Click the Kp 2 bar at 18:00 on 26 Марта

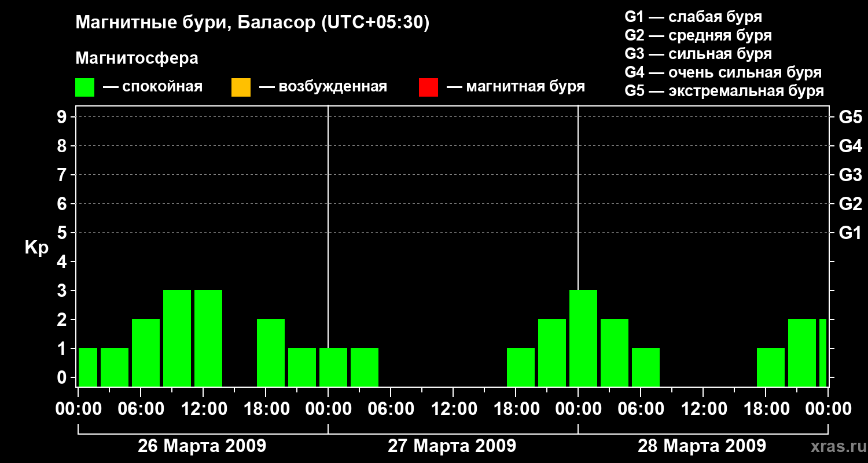coord(271,352)
